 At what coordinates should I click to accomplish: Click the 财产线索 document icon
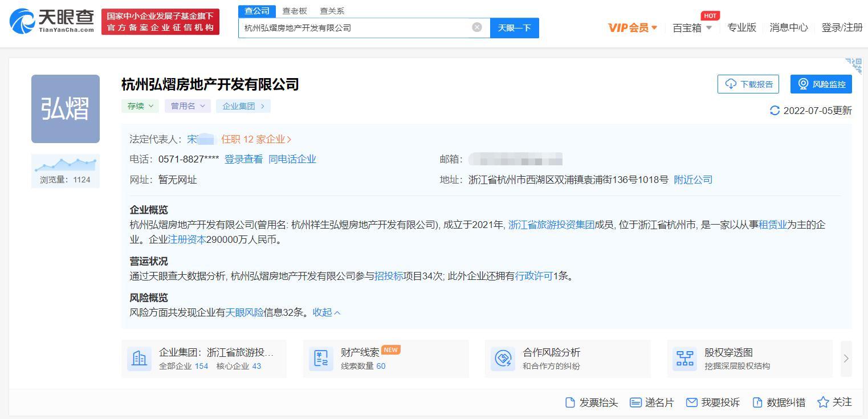pos(321,359)
